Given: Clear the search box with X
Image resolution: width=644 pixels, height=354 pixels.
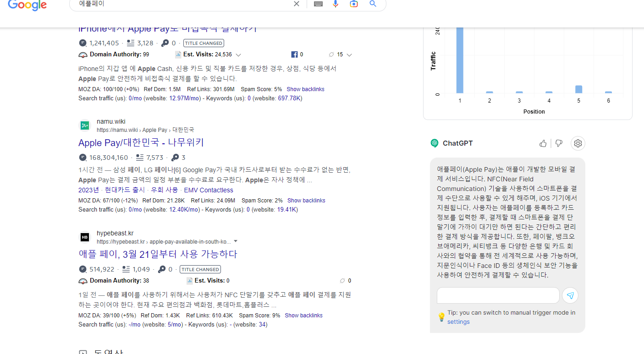Looking at the screenshot, I should tap(297, 4).
